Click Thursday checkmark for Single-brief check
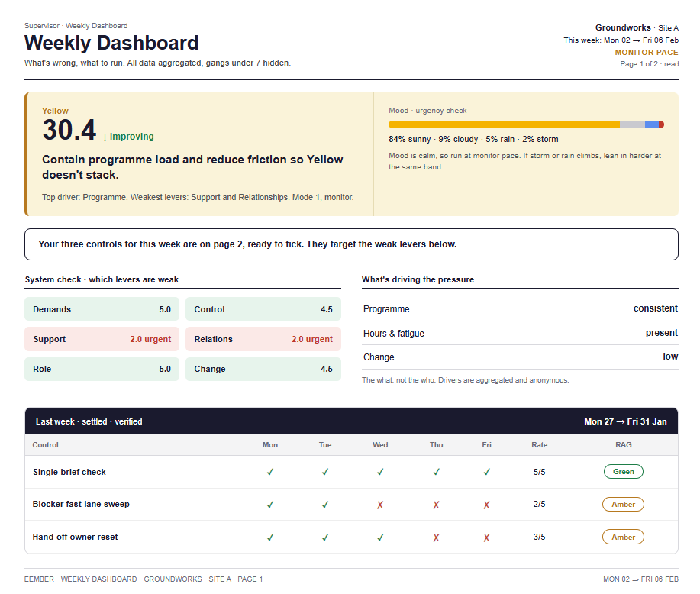This screenshot has height=594, width=700. [x=436, y=472]
